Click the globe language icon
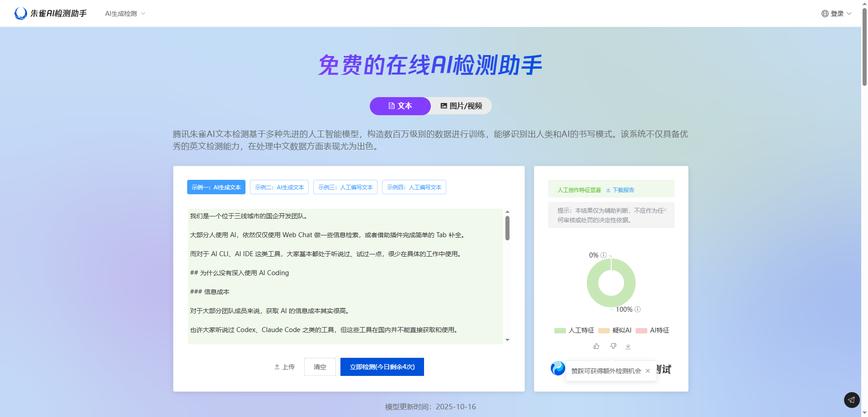Viewport: 868px width, 417px height. coord(825,14)
